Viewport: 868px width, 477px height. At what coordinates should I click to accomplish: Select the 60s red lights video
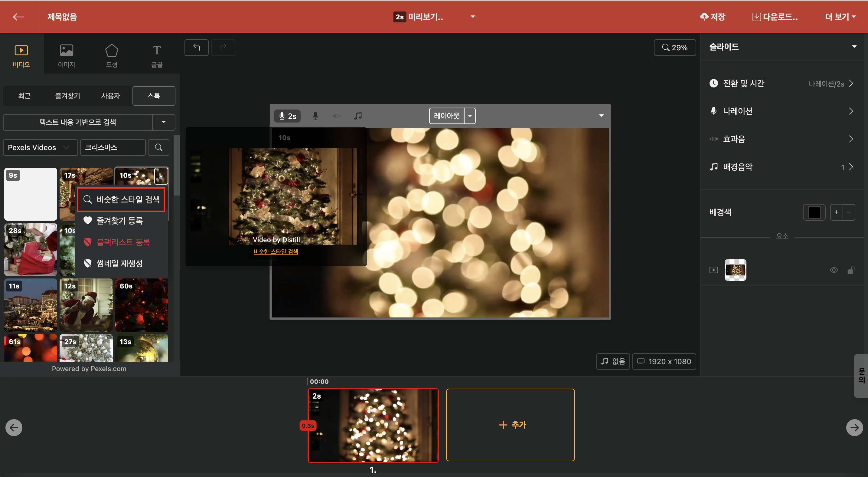[x=142, y=305]
